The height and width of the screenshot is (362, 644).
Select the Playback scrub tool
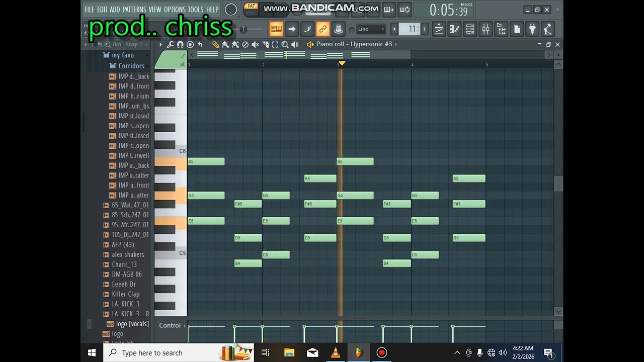point(295,44)
